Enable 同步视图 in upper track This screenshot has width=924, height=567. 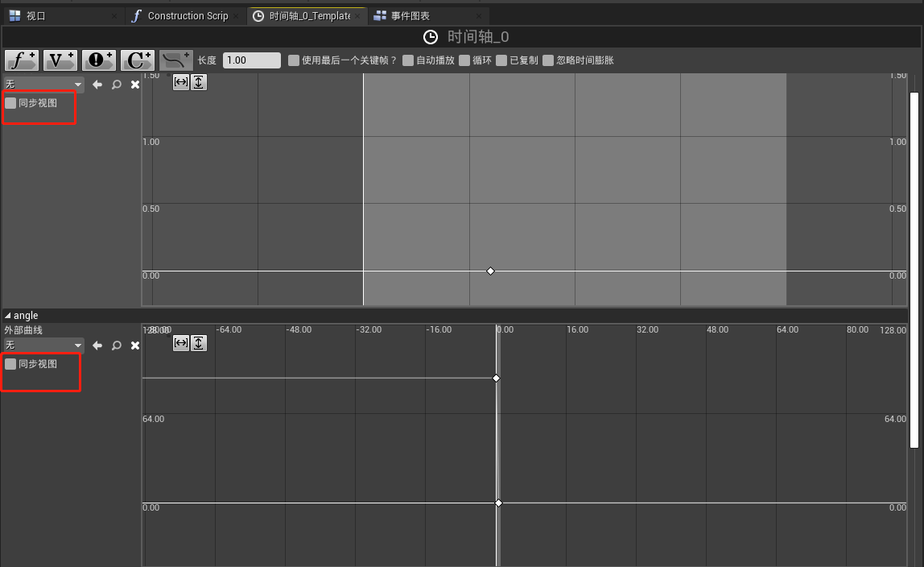pyautogui.click(x=10, y=103)
